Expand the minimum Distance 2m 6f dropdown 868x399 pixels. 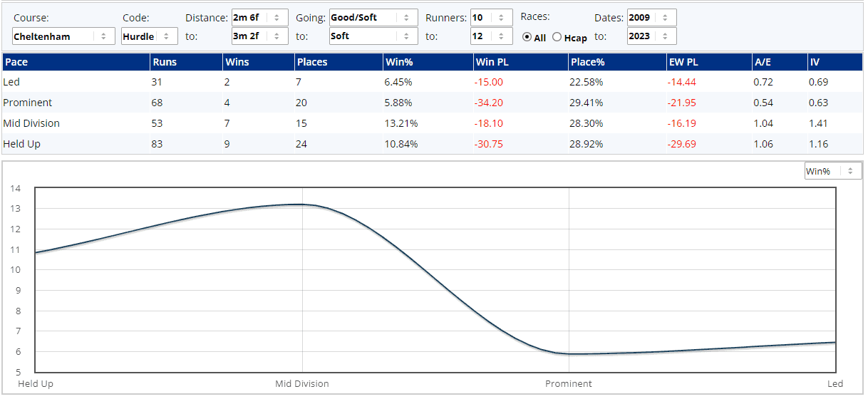coord(259,18)
